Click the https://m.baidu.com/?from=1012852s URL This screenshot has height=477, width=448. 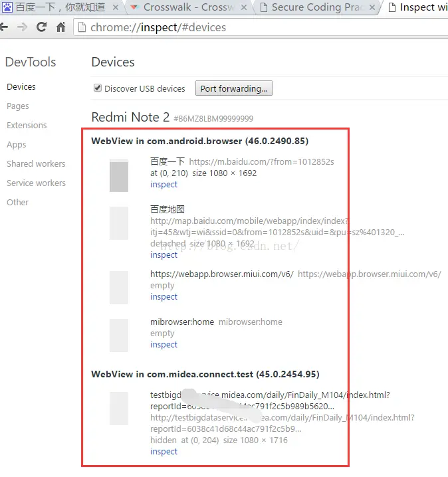[x=262, y=162]
